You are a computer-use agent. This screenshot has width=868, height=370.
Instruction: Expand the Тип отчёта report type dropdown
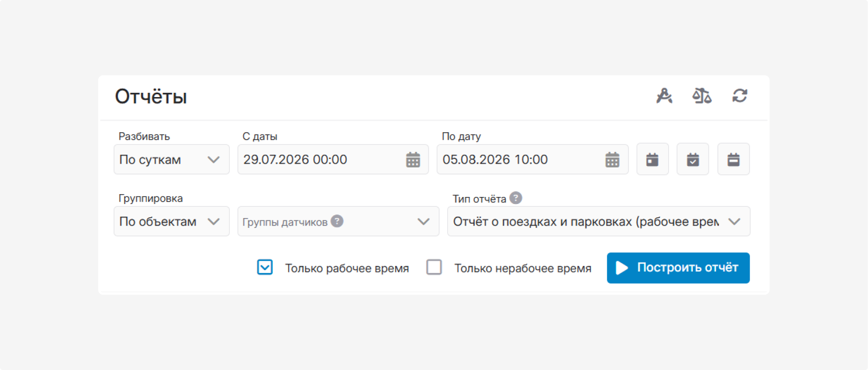[x=599, y=221]
